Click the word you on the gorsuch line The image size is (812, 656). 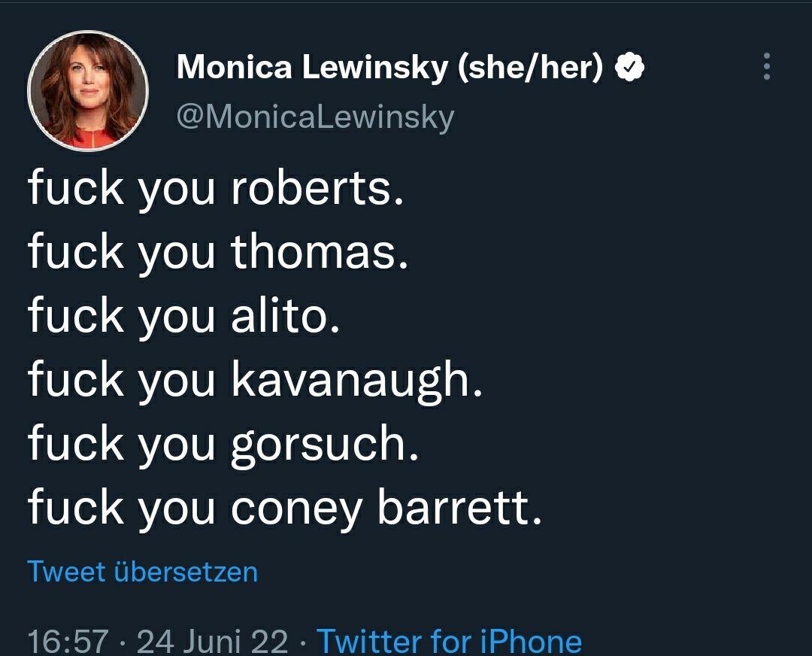coord(175,446)
